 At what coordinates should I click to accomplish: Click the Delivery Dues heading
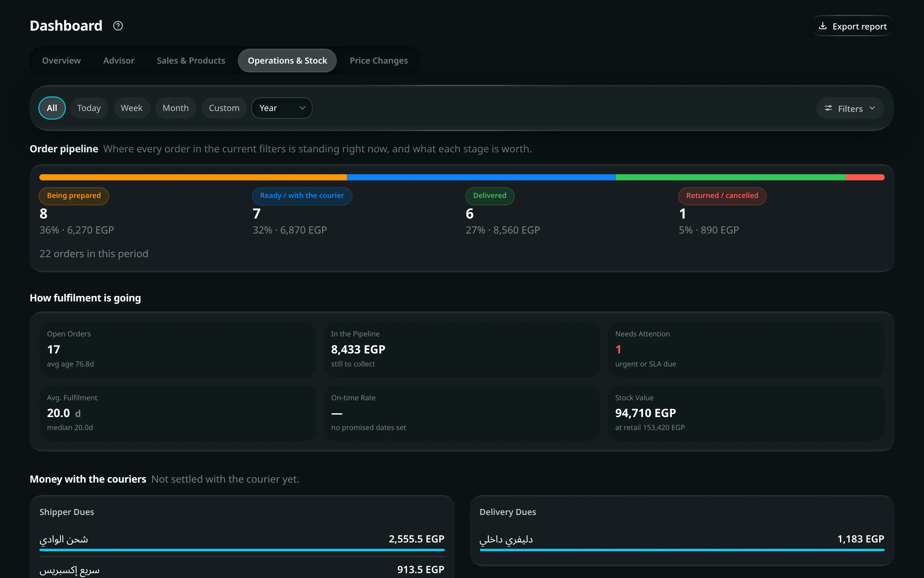coord(508,512)
